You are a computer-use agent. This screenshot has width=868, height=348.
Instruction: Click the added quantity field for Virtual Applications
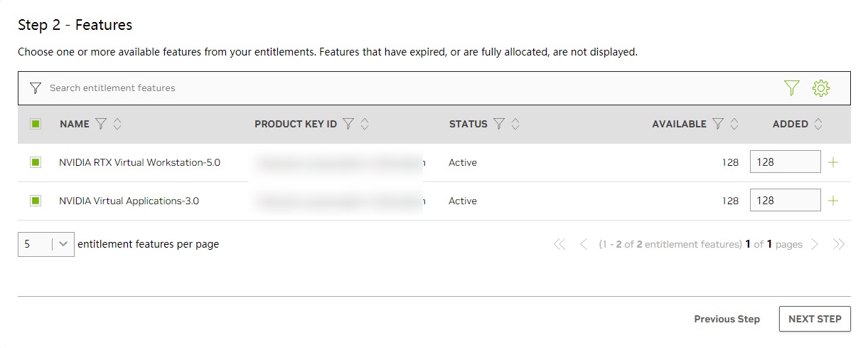(x=785, y=201)
